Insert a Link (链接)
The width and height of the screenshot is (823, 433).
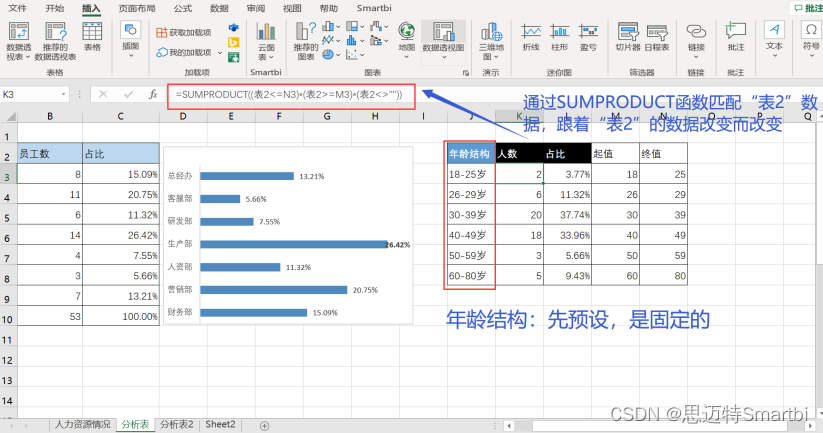point(696,39)
